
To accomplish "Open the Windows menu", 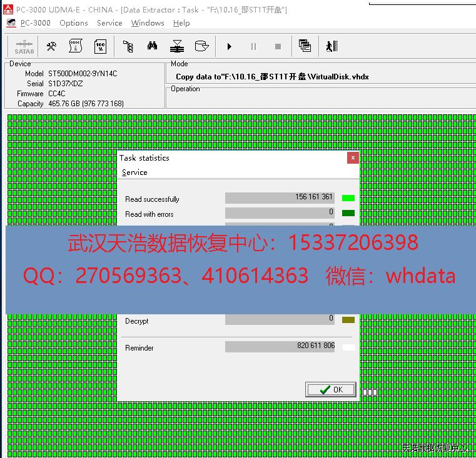I will pyautogui.click(x=148, y=23).
